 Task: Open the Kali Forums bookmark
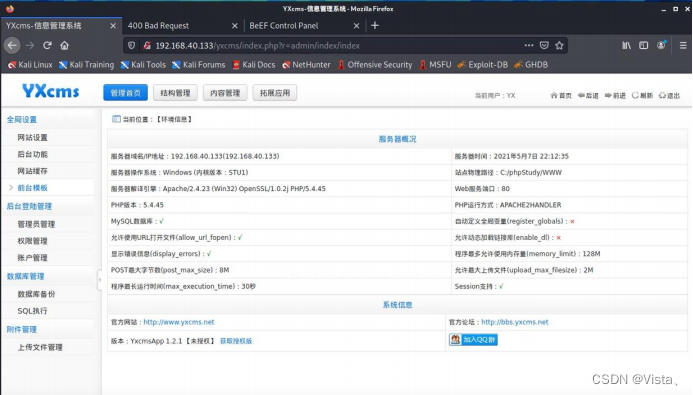coord(198,65)
